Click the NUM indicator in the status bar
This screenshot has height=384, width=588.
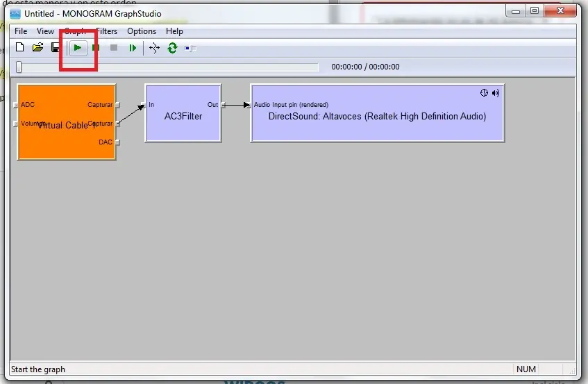tap(526, 369)
